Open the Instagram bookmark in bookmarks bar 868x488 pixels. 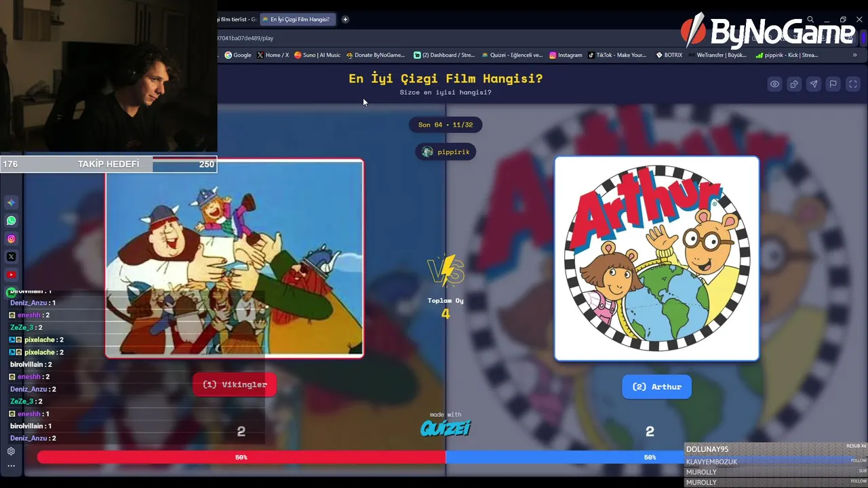(566, 55)
